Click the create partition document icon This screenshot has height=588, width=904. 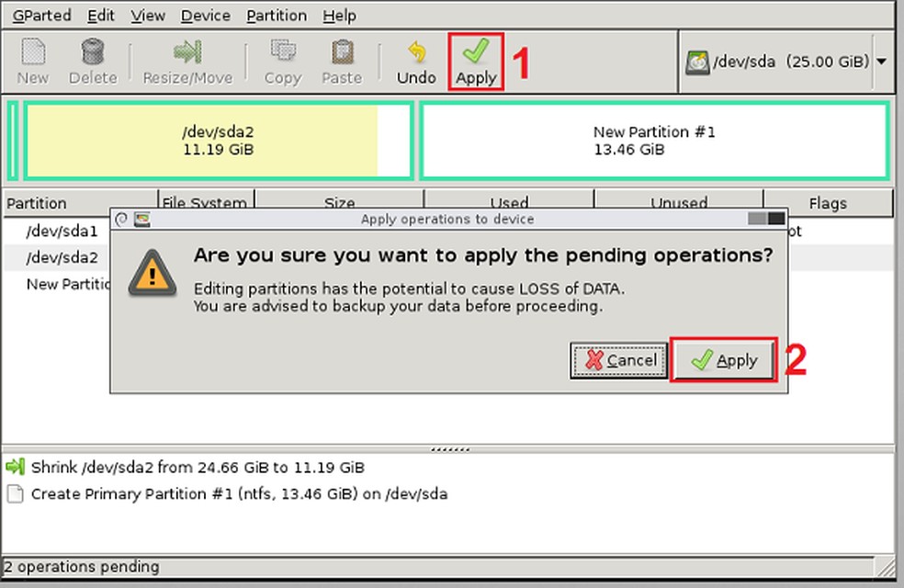tap(15, 494)
